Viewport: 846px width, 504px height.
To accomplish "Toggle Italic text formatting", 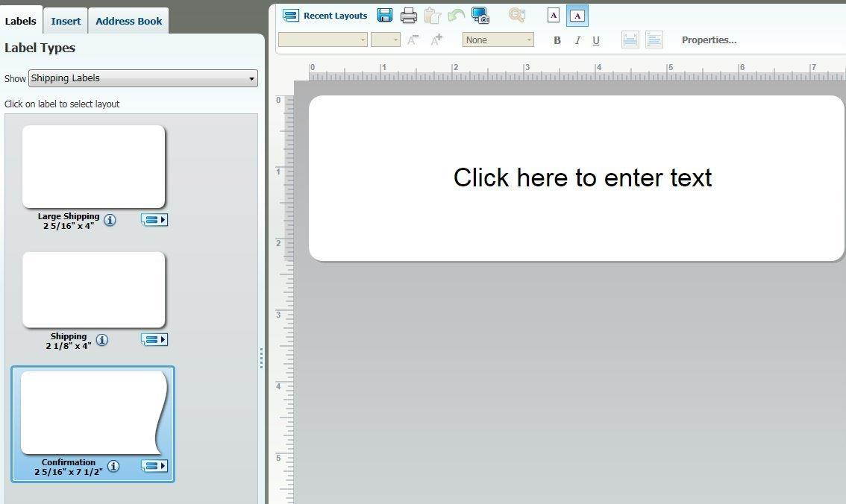I will click(577, 40).
